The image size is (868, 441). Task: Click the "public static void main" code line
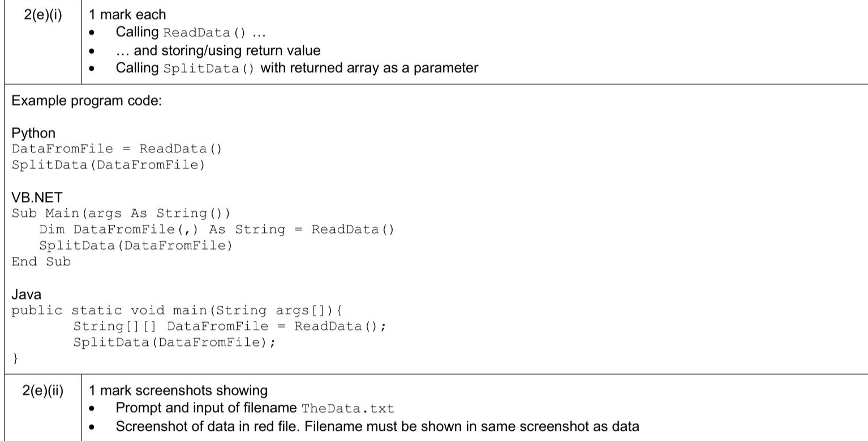coord(177,310)
